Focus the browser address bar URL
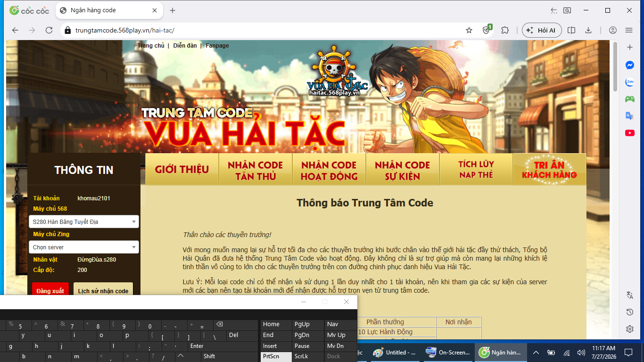The width and height of the screenshot is (644, 362). tap(125, 30)
